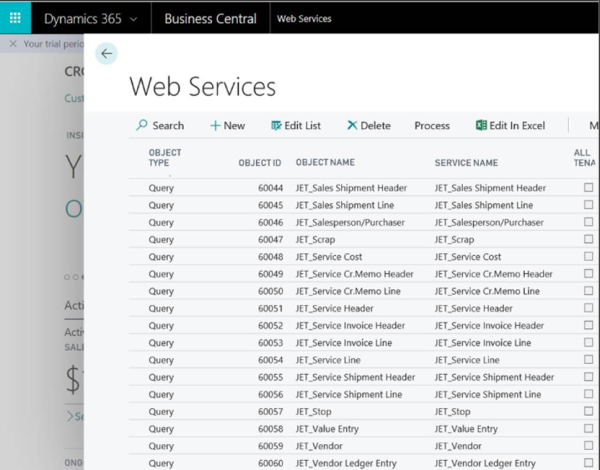600x470 pixels.
Task: Click object name JET_Vendor Ledger Entry
Action: (346, 463)
